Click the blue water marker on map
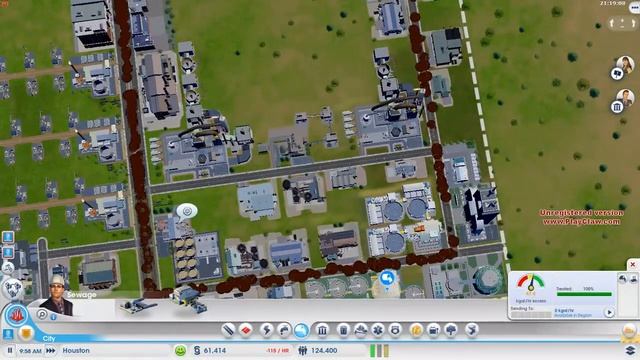640x360 pixels. point(387,280)
